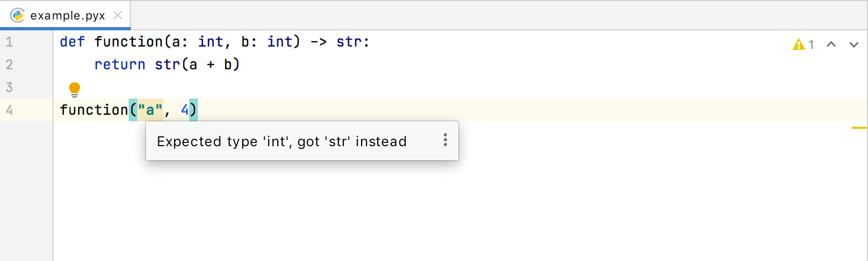Click line number 4 in gutter
The height and width of the screenshot is (261, 868).
[x=9, y=110]
